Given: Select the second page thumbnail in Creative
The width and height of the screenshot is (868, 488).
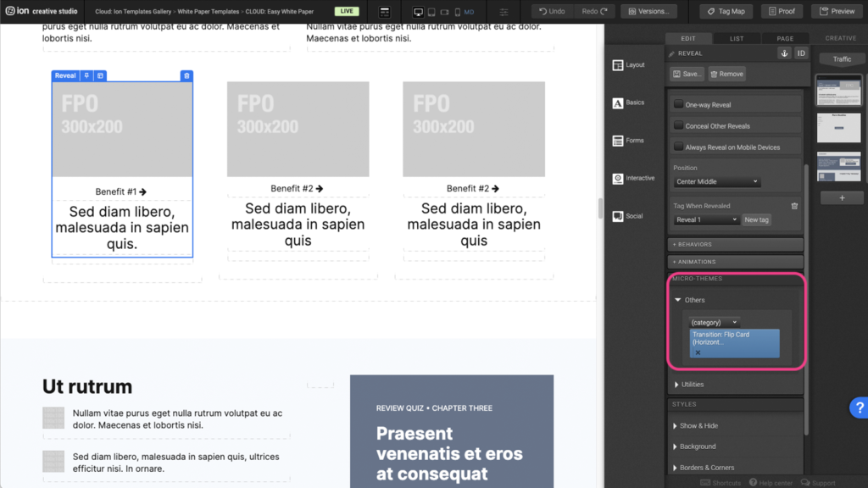Looking at the screenshot, I should tap(838, 128).
